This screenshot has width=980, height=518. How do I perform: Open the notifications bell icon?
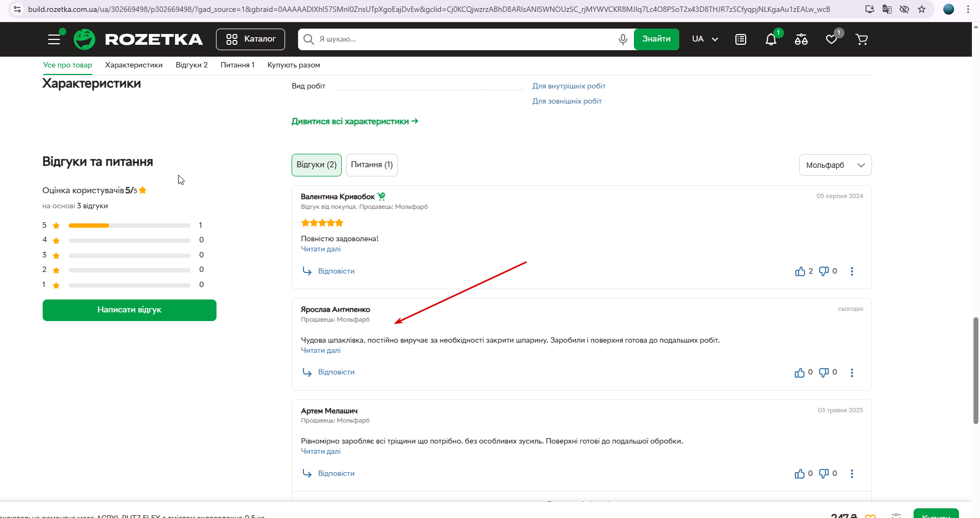pos(771,39)
